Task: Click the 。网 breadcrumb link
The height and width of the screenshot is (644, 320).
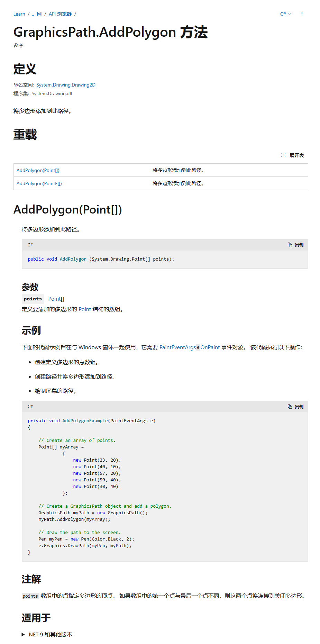Action: (37, 14)
